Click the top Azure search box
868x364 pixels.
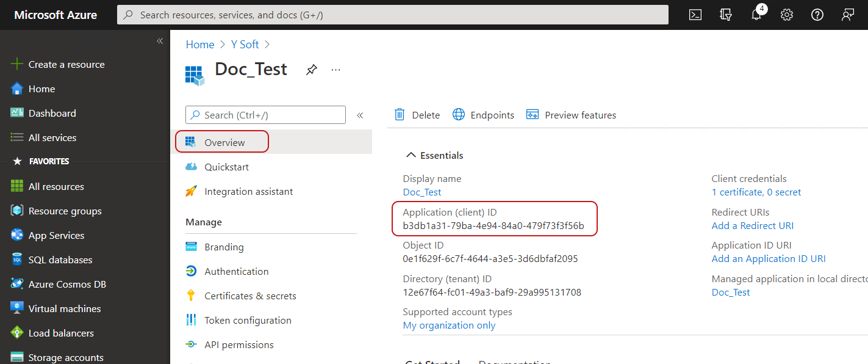[392, 15]
